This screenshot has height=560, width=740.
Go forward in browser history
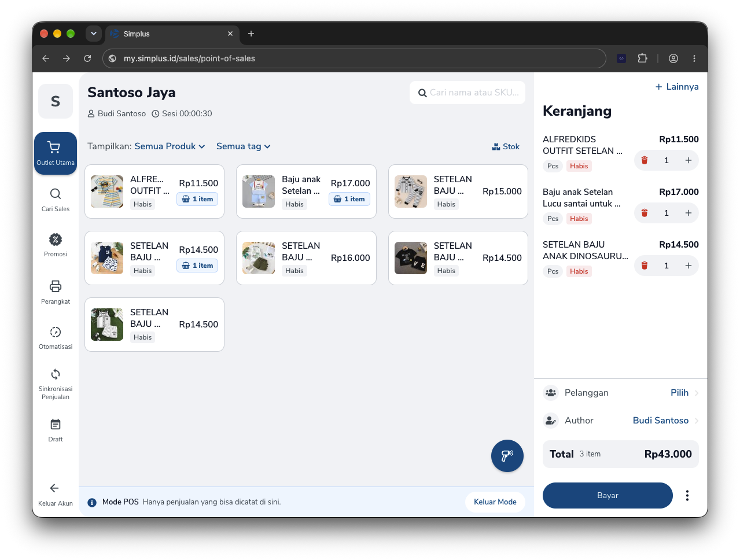(x=67, y=58)
